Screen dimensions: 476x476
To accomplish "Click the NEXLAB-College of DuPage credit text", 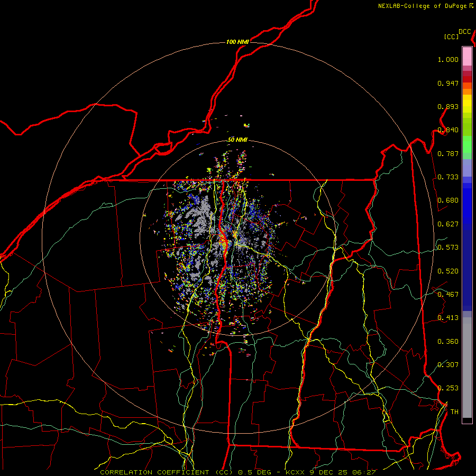I will 422,6.
